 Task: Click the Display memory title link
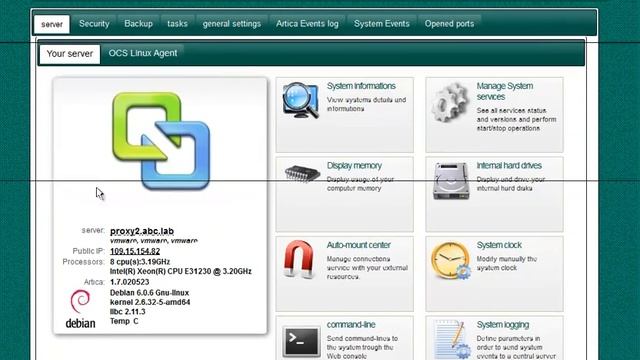(x=354, y=166)
